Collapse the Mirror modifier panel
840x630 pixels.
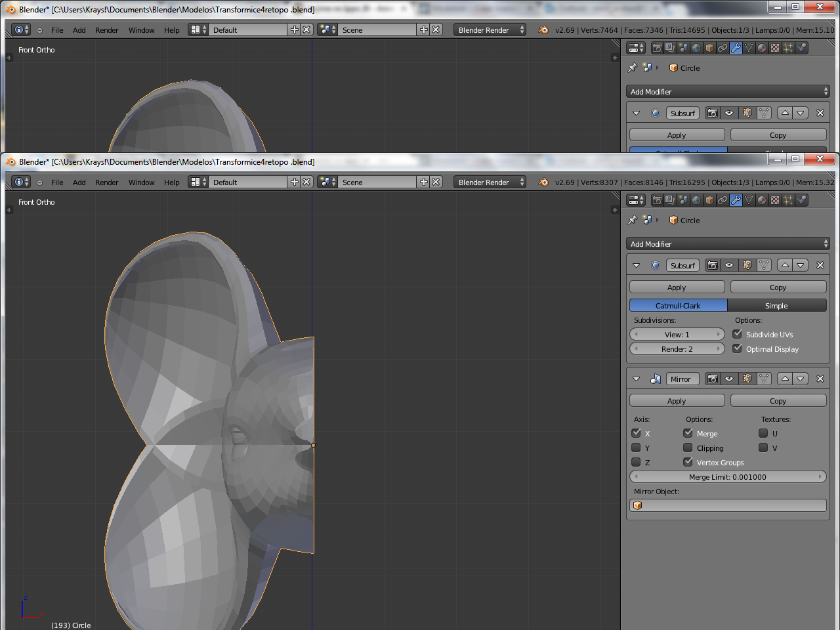(636, 379)
